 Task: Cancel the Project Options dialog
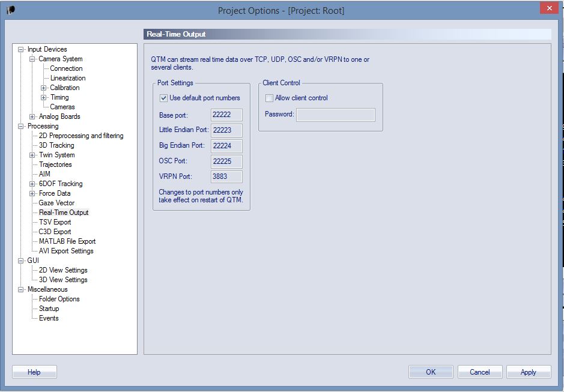[x=480, y=372]
